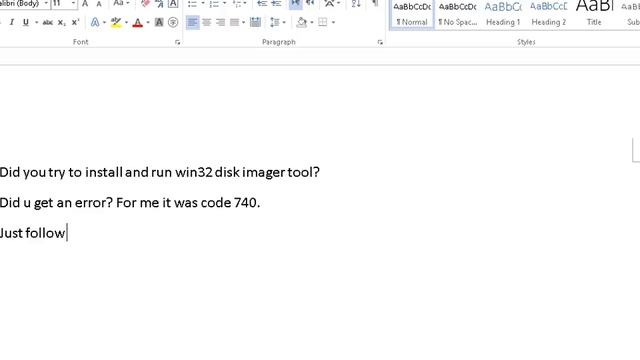Toggle underline formatting

click(26, 22)
